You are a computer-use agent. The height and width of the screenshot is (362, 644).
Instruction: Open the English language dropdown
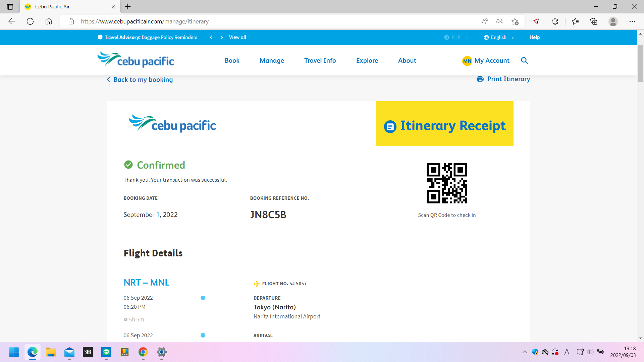(x=499, y=37)
